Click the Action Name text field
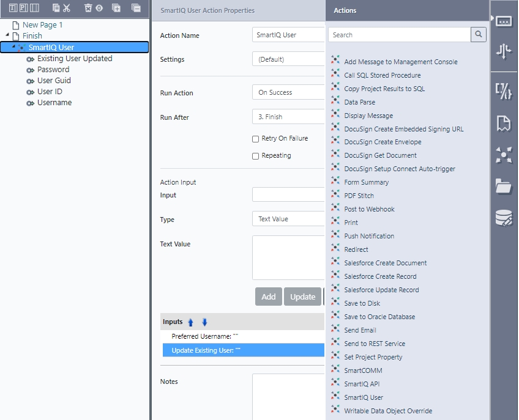519x420 pixels. pyautogui.click(x=288, y=35)
